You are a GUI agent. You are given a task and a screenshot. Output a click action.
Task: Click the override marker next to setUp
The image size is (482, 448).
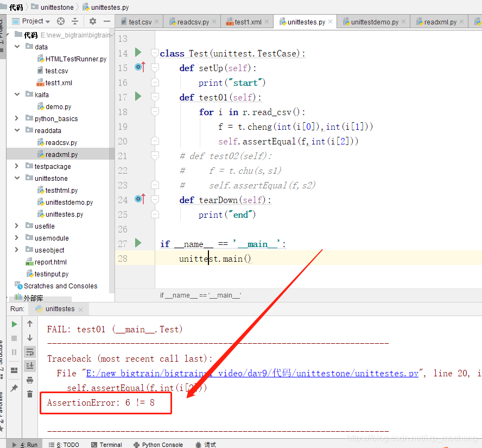point(140,67)
